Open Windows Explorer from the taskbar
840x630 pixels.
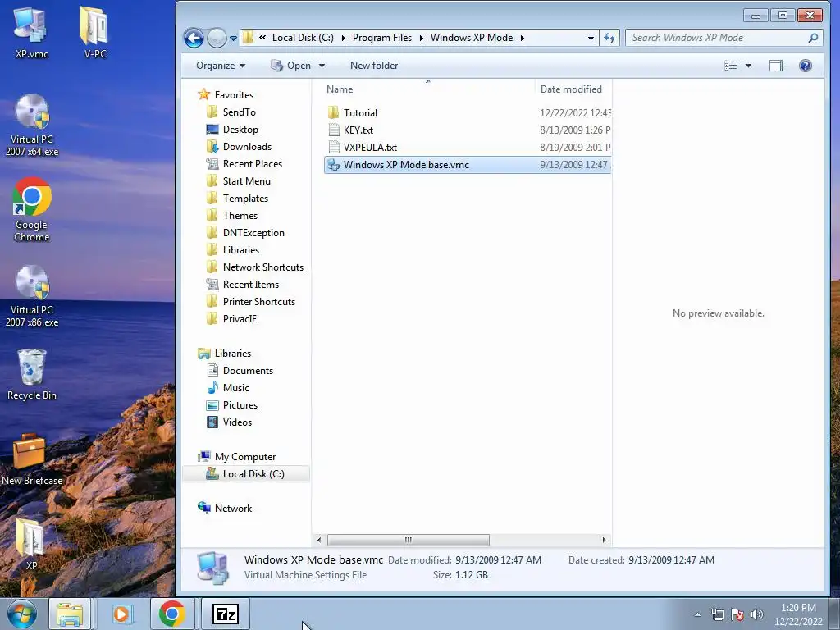70,614
